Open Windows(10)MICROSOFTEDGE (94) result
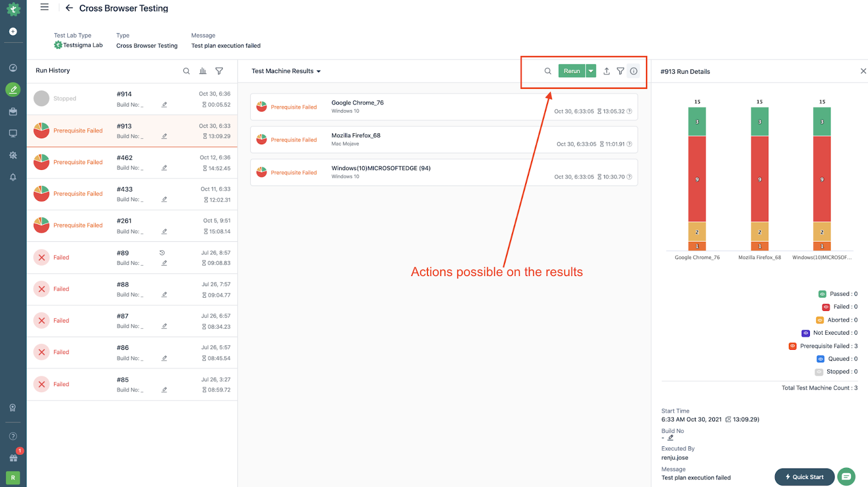The image size is (868, 487). [x=444, y=172]
